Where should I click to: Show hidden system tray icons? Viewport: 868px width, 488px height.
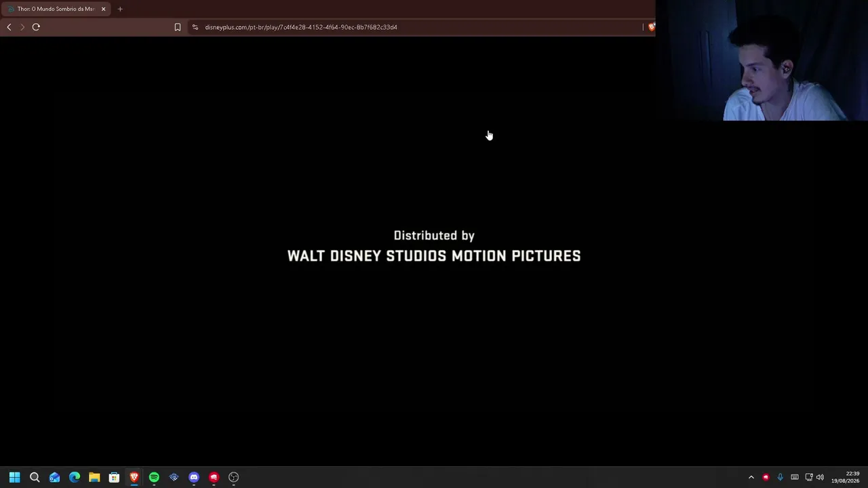coord(751,477)
